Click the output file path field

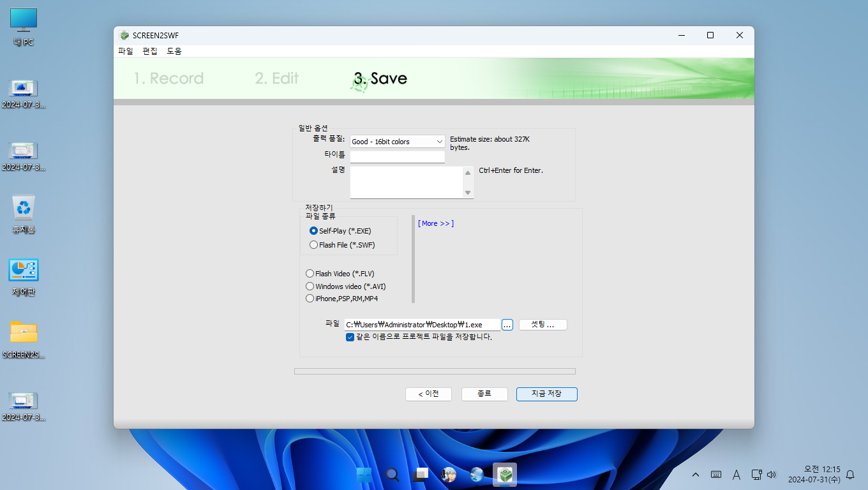(x=422, y=325)
